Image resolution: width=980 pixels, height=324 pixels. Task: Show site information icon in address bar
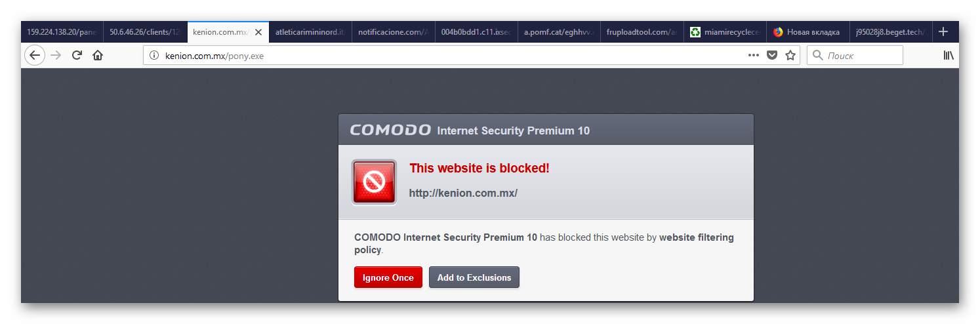154,56
